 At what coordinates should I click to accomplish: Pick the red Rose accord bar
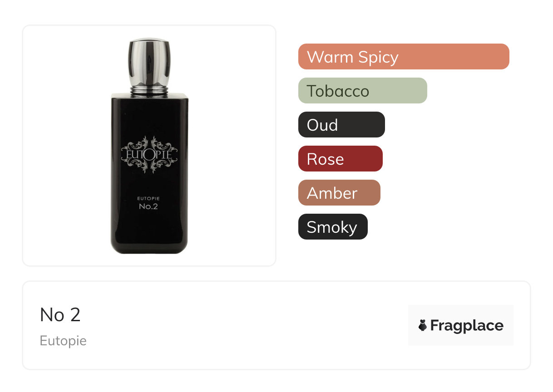(x=341, y=159)
